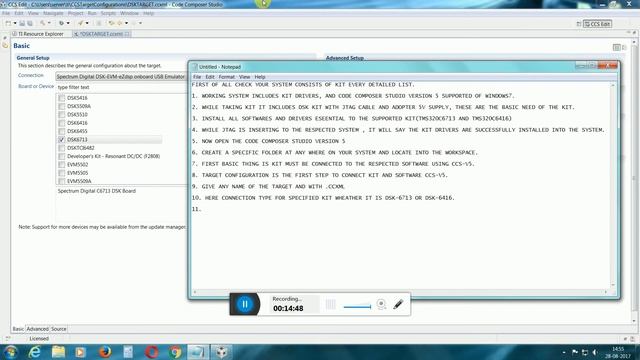Click the Save icon in CCS toolbar
Image resolution: width=640 pixels, height=360 pixels.
tap(22, 23)
